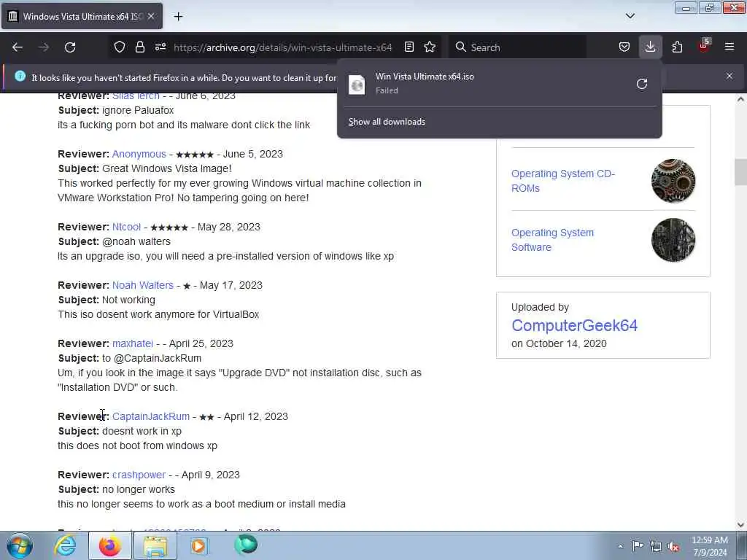
Task: Open reviewer Noah Walters profile
Action: [x=143, y=285]
